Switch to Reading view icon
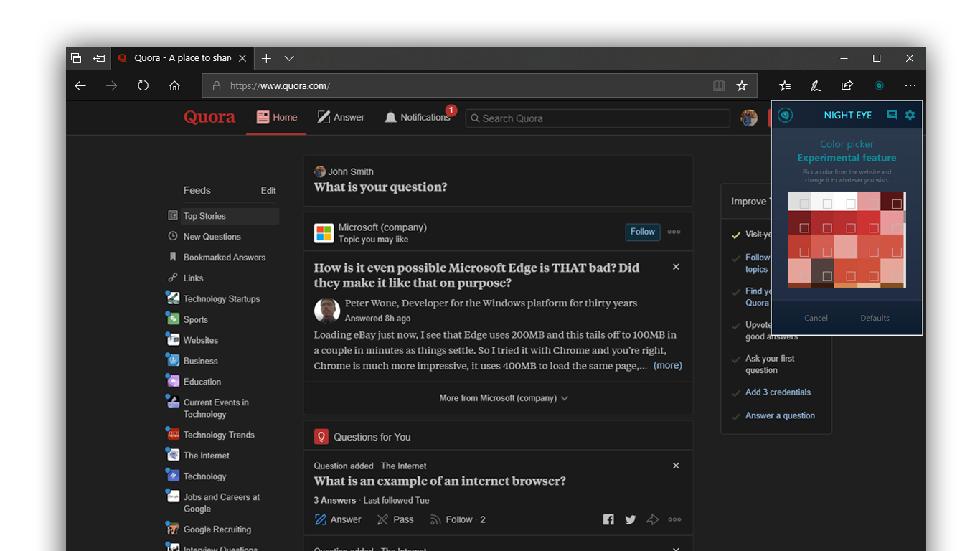Viewport: 980px width, 551px height. pyautogui.click(x=719, y=85)
